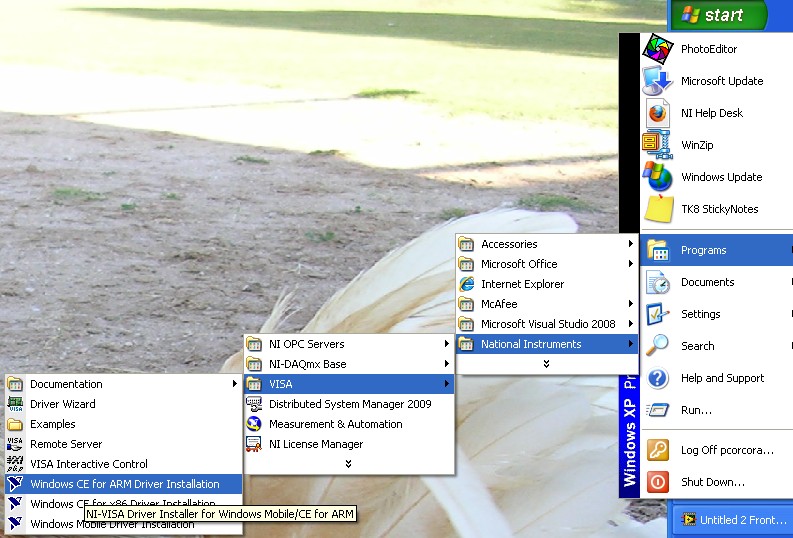Image resolution: width=793 pixels, height=538 pixels.
Task: Click "Windows Update" text
Action: [x=722, y=177]
